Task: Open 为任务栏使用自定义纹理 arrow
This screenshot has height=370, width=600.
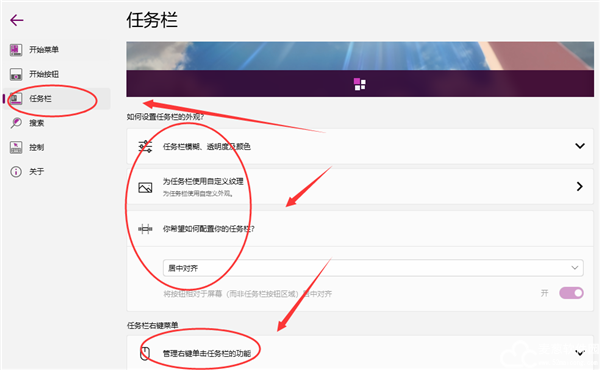Action: (x=580, y=186)
